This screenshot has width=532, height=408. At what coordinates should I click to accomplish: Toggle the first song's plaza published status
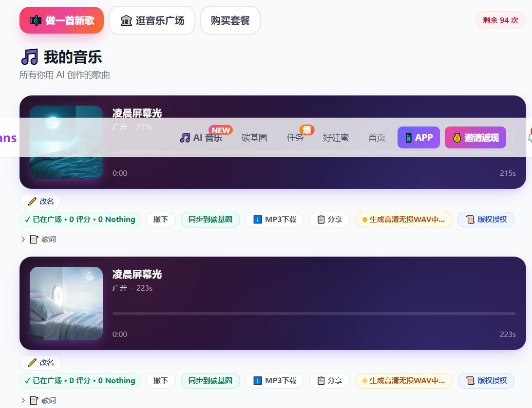pos(80,220)
